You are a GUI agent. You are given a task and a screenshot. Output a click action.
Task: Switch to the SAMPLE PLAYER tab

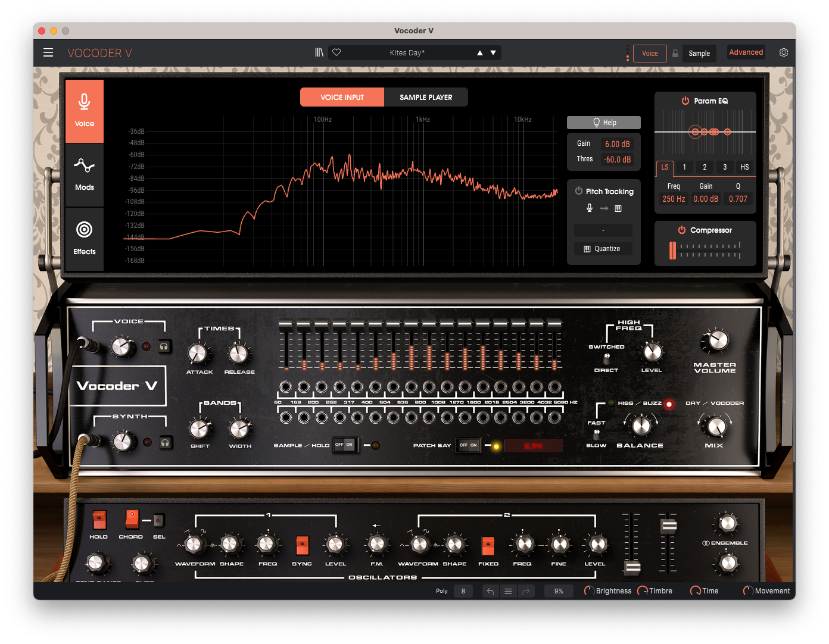click(426, 98)
